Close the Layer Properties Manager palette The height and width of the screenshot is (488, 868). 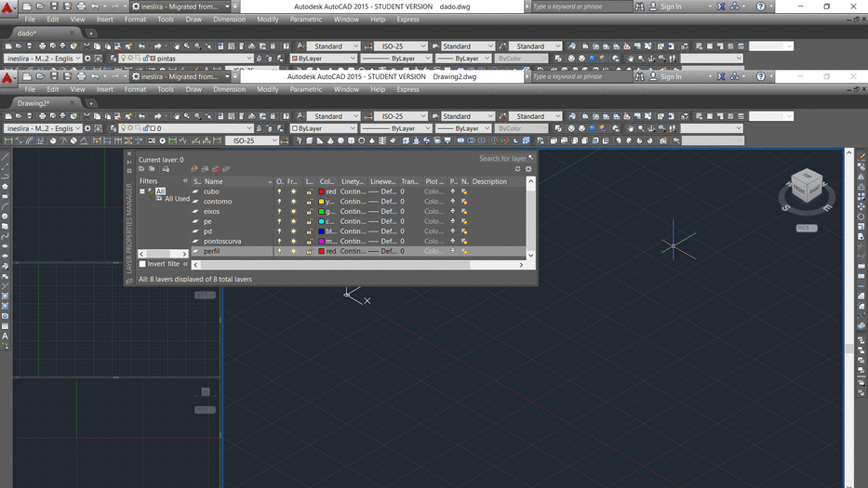(129, 154)
